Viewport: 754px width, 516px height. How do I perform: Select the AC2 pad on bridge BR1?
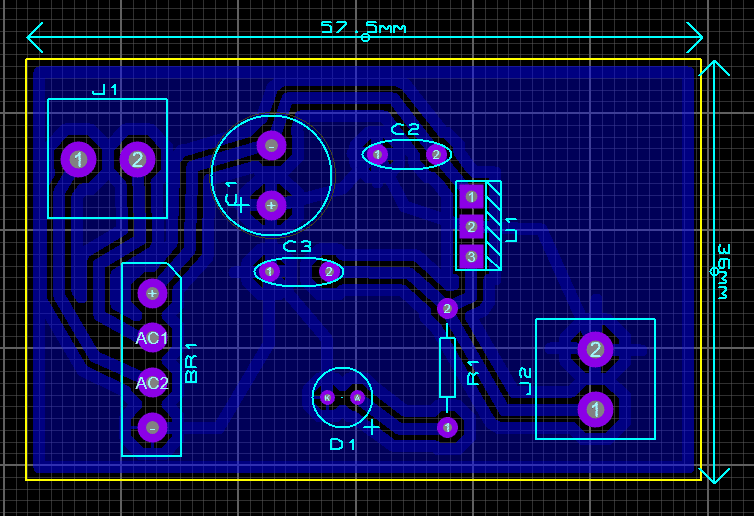click(152, 382)
